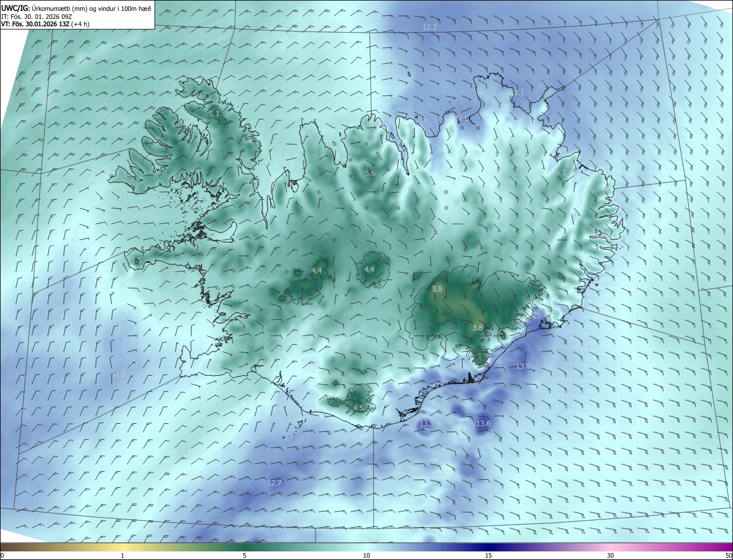
Task: Click the 'UWC/IG: Úrkomumætti (mm)' title line
Action: click(76, 8)
